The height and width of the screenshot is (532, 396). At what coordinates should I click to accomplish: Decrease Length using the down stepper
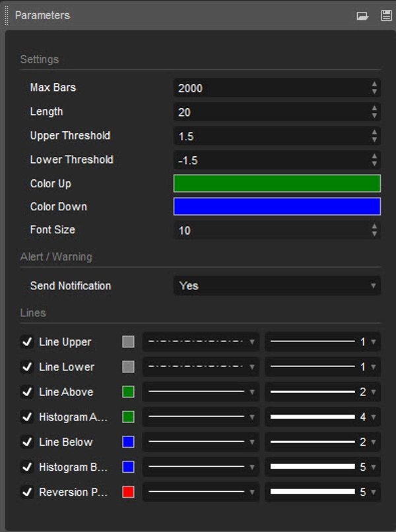[x=374, y=115]
